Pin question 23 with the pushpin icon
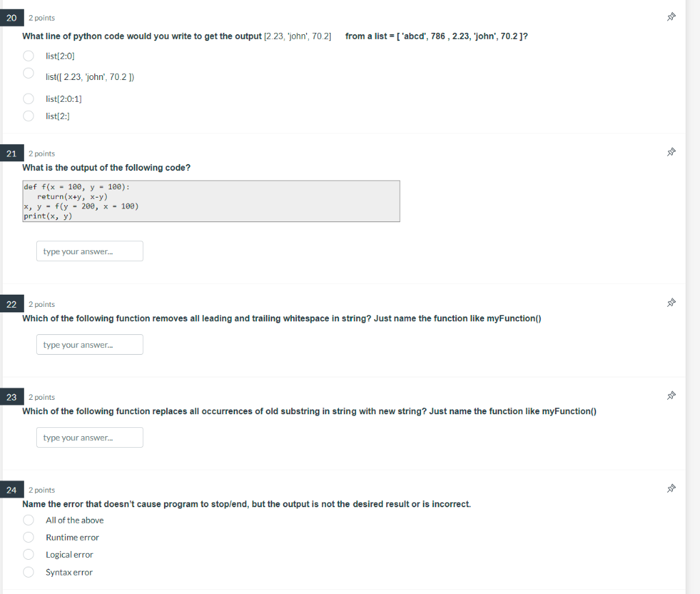Viewport: 700px width, 594px height. [671, 396]
